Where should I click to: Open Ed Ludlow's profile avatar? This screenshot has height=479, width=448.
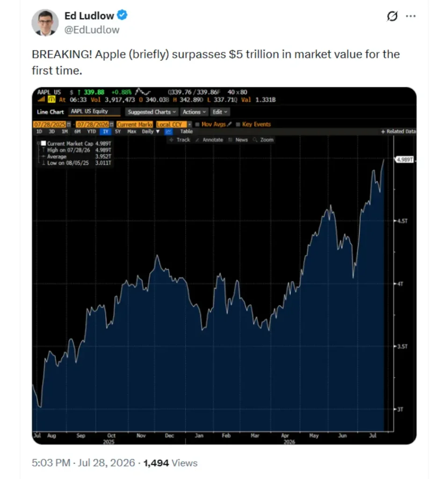[45, 22]
